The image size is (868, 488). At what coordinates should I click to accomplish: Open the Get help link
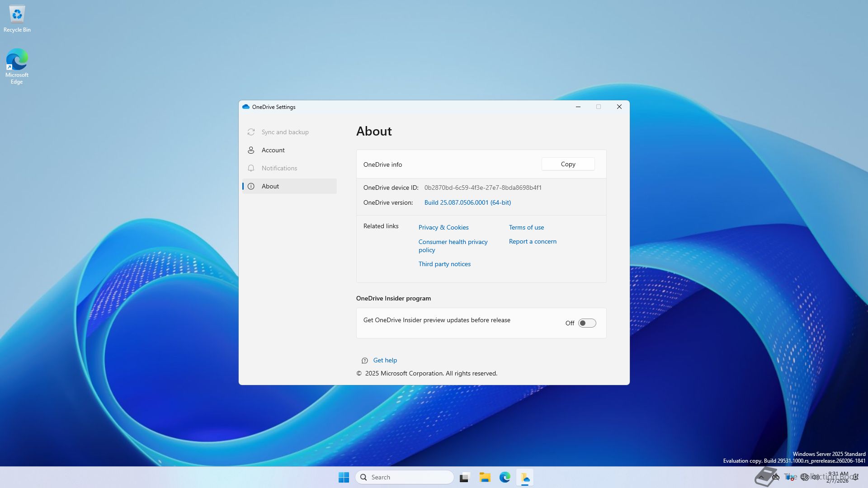click(x=385, y=360)
